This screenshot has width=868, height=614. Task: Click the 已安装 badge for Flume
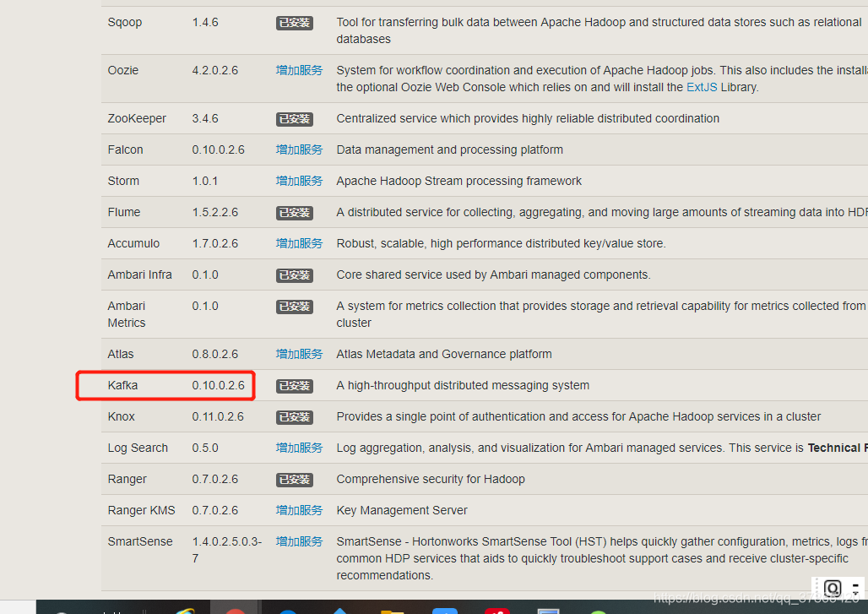[x=295, y=213]
